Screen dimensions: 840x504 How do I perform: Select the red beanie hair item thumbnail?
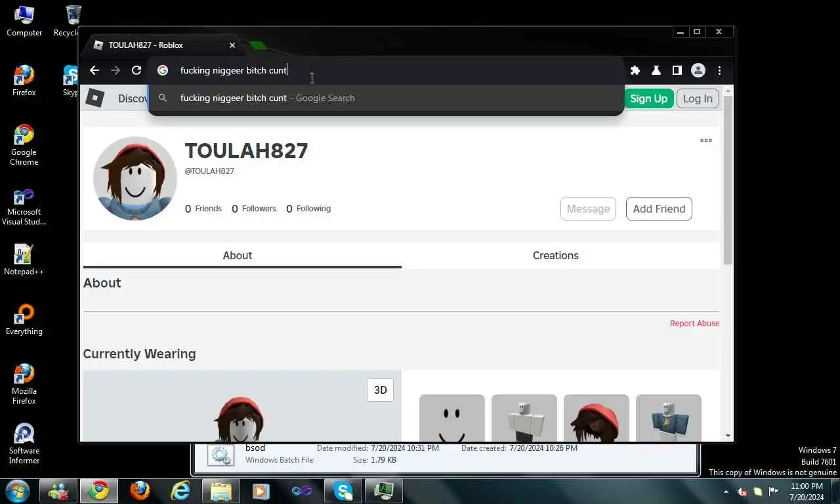tap(597, 418)
